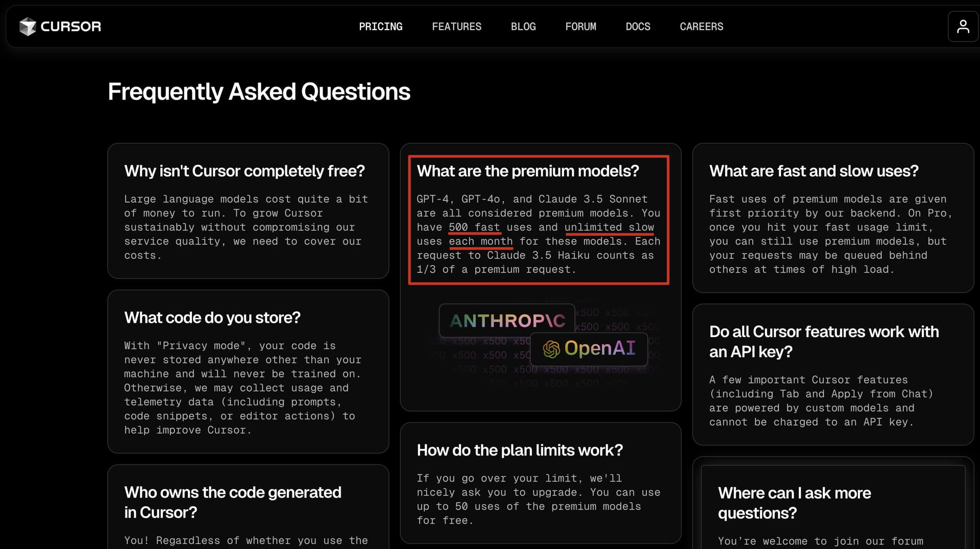Viewport: 980px width, 549px height.
Task: Click the Cursor cube logo icon
Action: click(28, 27)
